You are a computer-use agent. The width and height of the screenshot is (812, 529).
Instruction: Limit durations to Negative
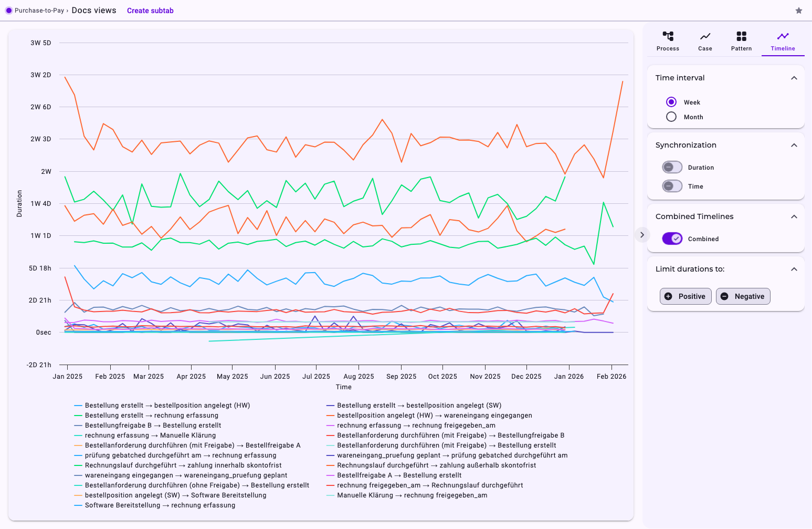tap(743, 296)
